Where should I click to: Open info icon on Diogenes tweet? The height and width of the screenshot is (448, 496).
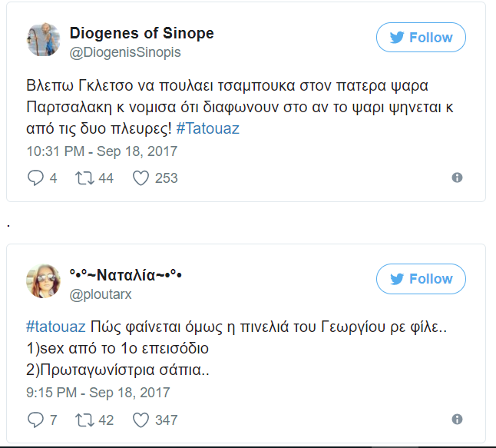click(457, 178)
